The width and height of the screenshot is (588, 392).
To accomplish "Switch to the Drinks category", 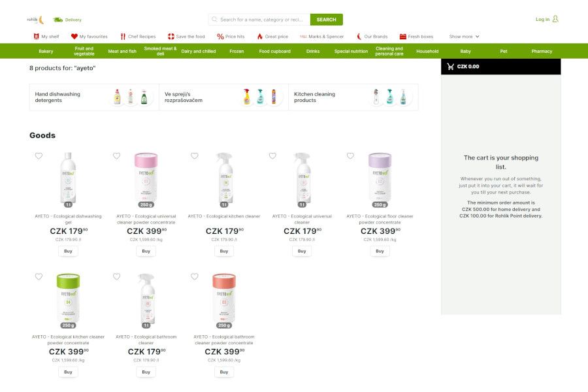I will [x=313, y=51].
